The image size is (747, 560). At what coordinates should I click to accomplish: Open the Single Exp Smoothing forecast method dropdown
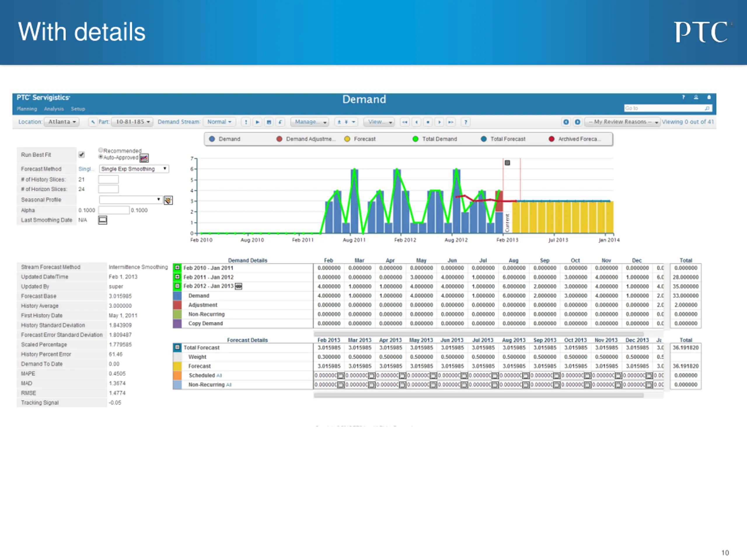pos(134,169)
